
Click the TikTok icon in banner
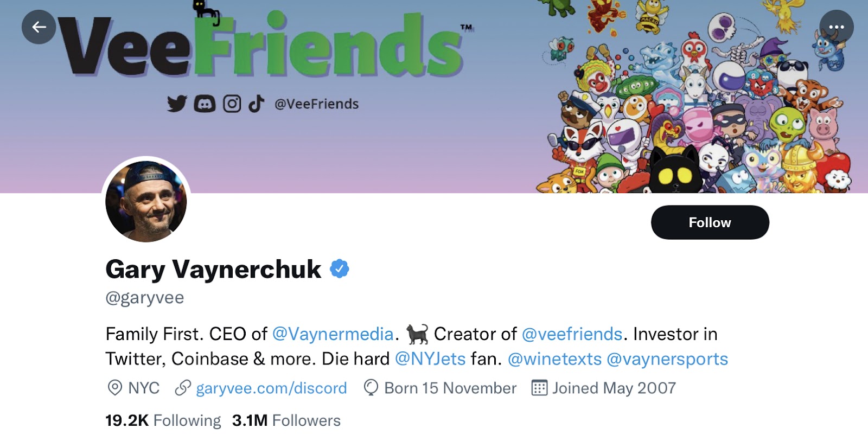tap(256, 104)
